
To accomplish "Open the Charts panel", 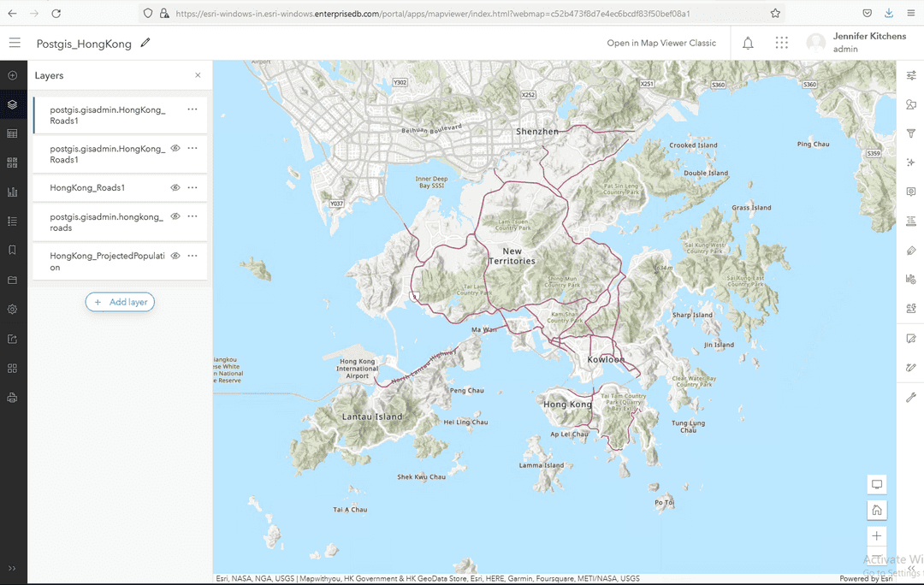I will coord(12,192).
